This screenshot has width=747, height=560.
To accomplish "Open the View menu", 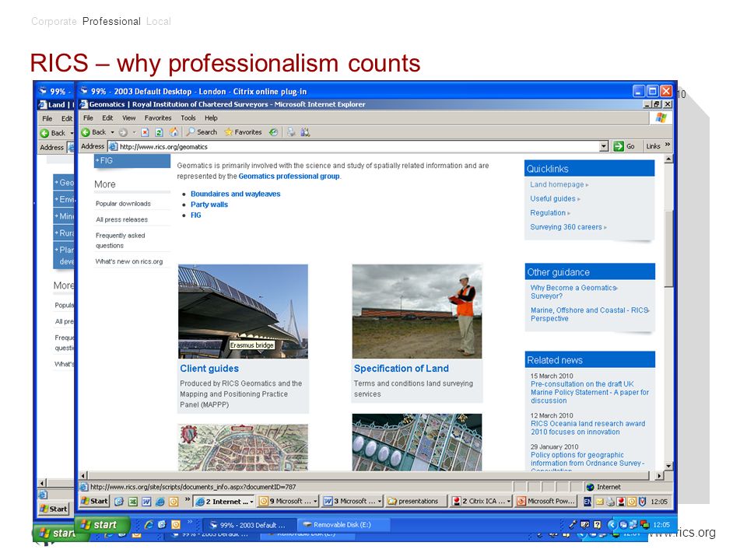I will [128, 117].
